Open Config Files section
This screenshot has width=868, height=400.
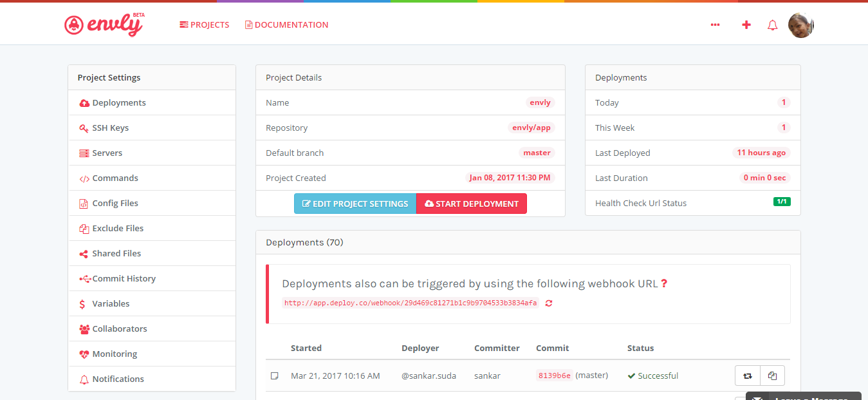[152, 204]
